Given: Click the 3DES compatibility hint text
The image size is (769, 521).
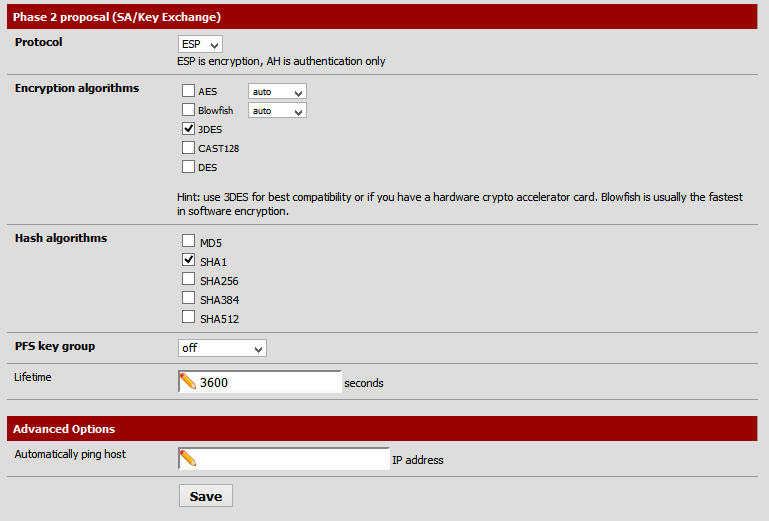Looking at the screenshot, I should 460,204.
